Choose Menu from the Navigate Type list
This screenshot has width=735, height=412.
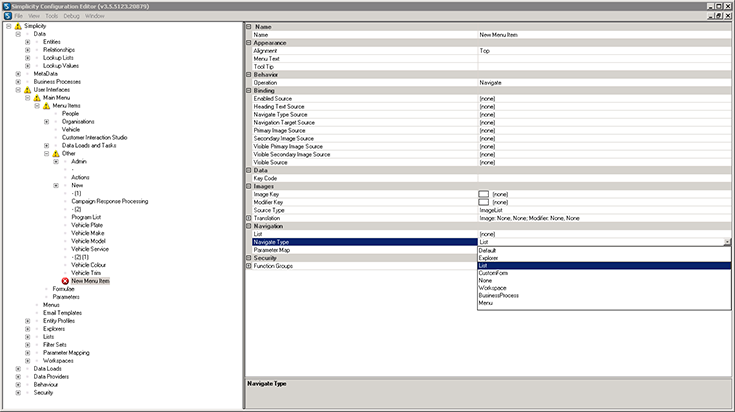[x=604, y=303]
